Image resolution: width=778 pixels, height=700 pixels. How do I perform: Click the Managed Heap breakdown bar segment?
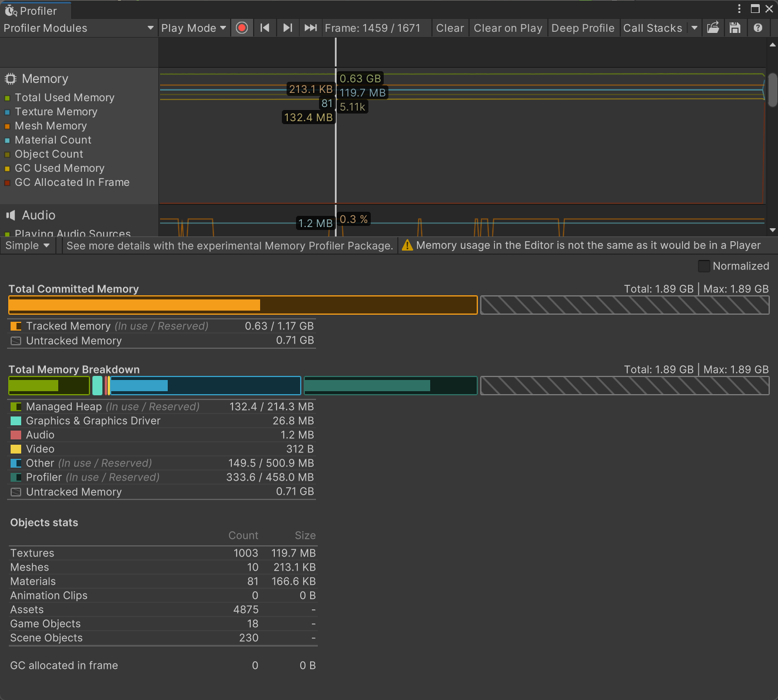coord(49,385)
